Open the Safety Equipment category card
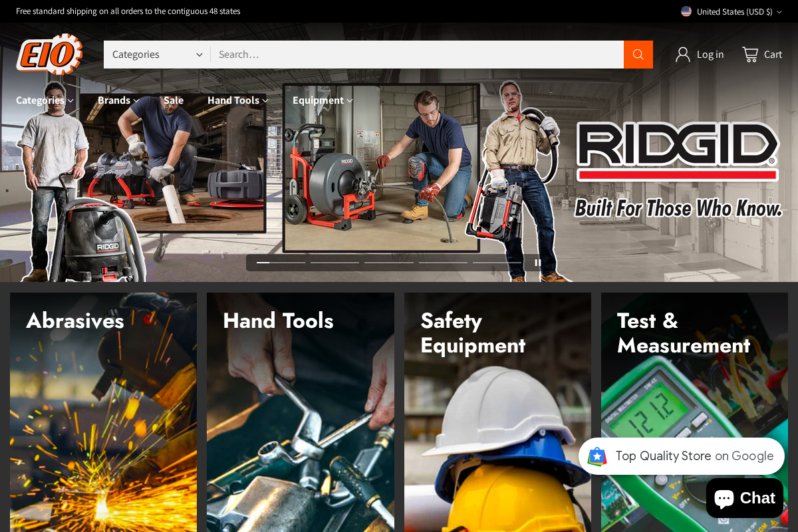The image size is (798, 532). [x=497, y=412]
